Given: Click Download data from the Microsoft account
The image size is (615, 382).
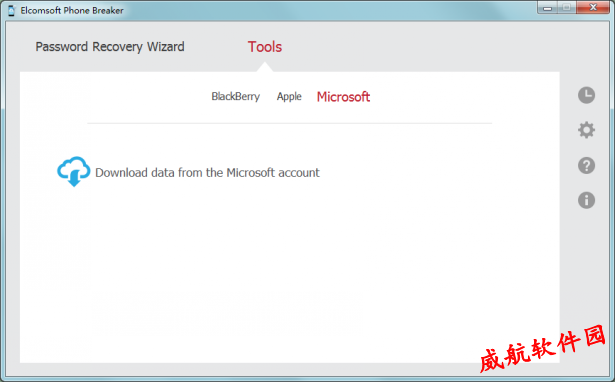Looking at the screenshot, I should tap(207, 173).
